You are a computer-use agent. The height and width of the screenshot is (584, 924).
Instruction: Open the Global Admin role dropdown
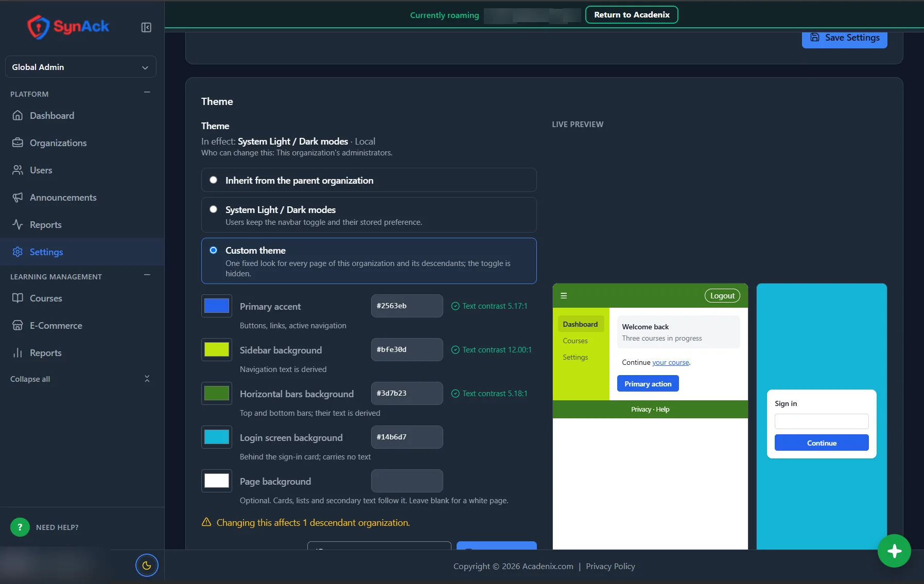[x=81, y=67]
